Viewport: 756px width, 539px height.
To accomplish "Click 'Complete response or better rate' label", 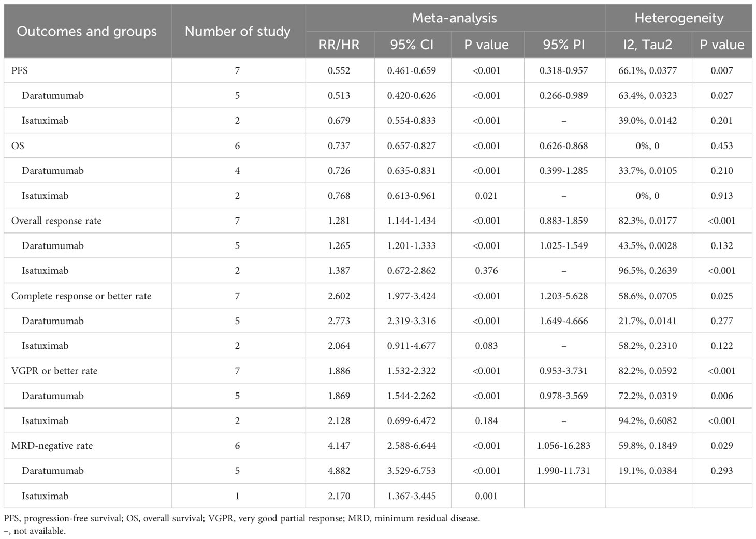I will click(81, 296).
